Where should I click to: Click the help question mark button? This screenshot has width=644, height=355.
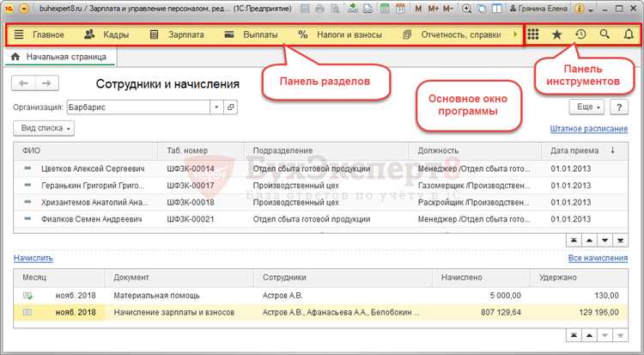(x=619, y=107)
